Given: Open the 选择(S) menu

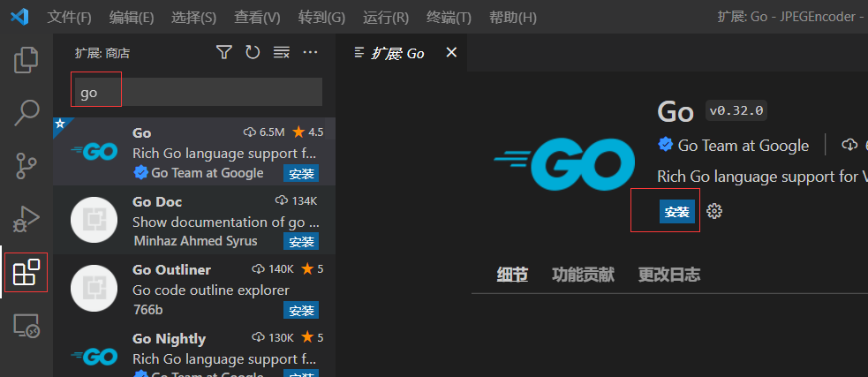Looking at the screenshot, I should point(193,18).
